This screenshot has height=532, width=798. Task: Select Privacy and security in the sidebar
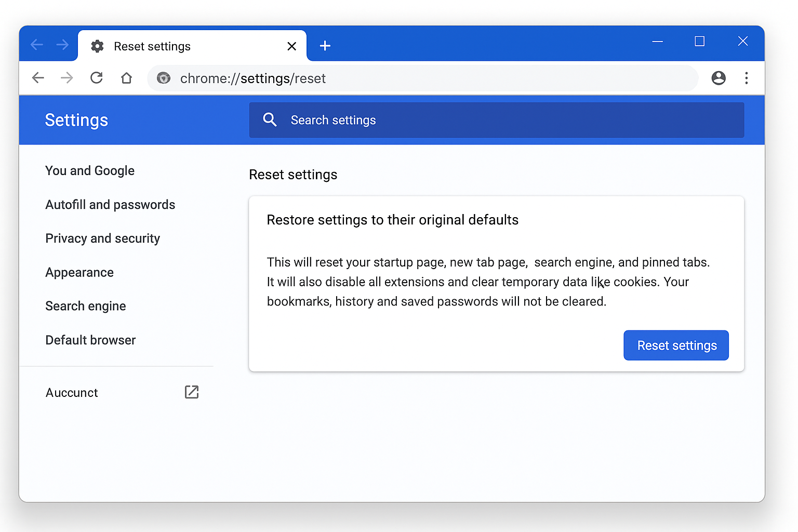pos(102,238)
